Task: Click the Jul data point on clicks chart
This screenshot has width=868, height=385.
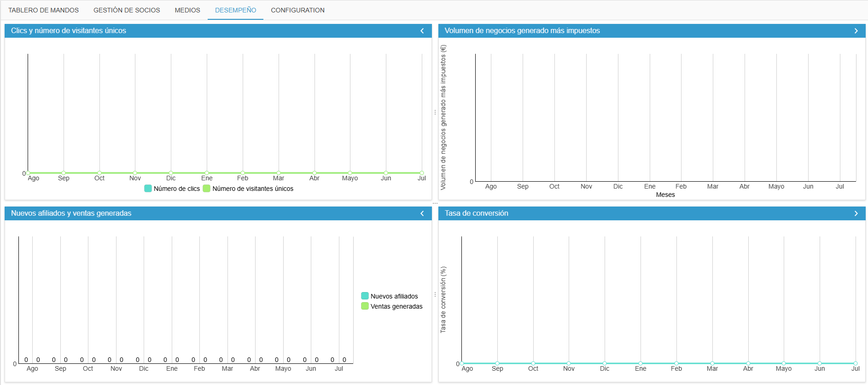Action: coord(422,173)
